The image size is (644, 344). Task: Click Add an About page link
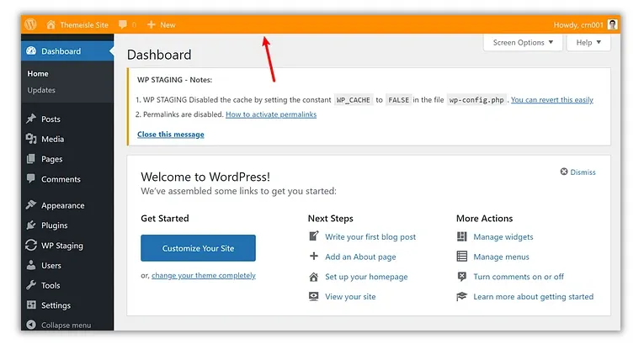coord(360,257)
